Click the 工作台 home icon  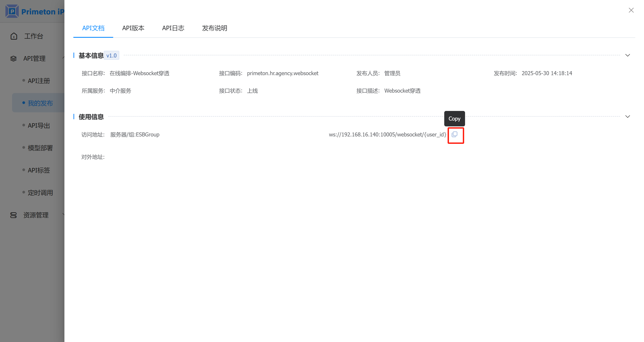pos(14,36)
